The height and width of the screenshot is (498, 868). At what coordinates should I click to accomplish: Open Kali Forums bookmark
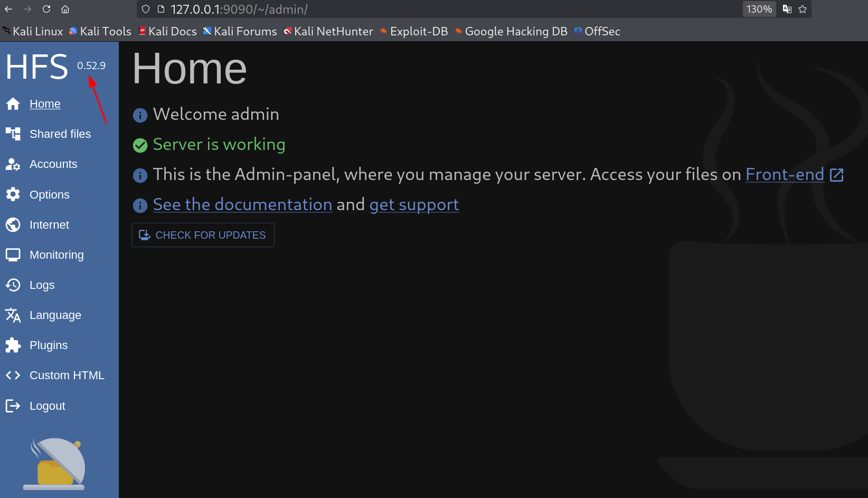240,31
